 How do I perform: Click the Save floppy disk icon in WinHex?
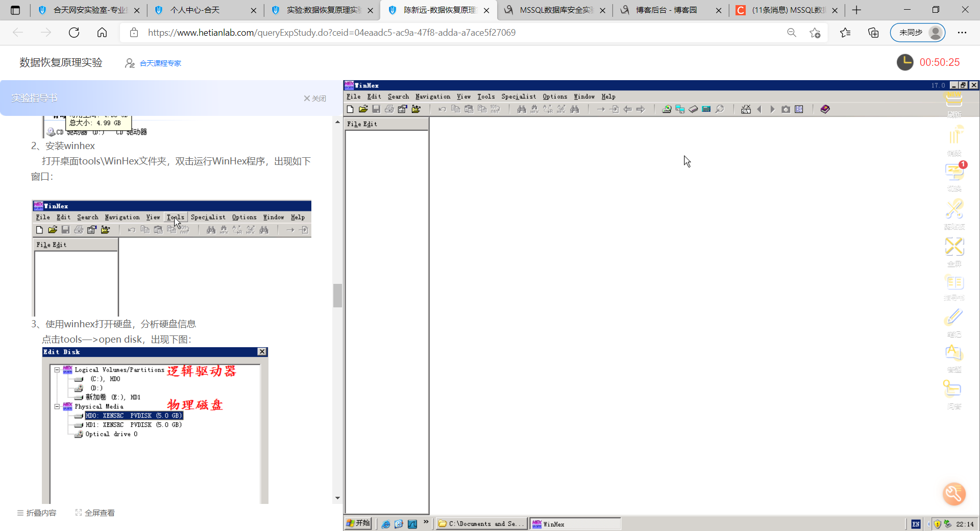pyautogui.click(x=376, y=109)
